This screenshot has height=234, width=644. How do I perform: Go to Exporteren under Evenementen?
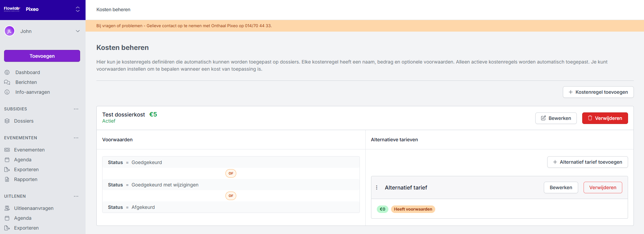point(26,169)
